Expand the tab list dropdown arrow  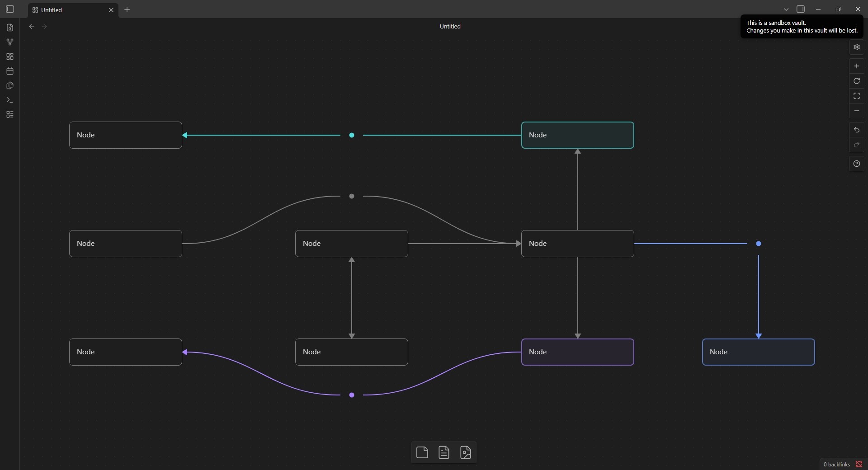coord(786,9)
